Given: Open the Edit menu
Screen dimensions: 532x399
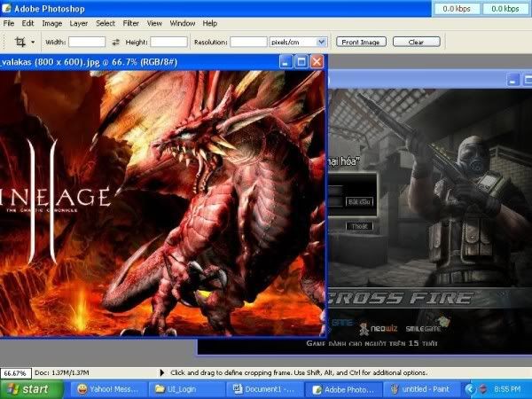Looking at the screenshot, I should click(x=27, y=23).
